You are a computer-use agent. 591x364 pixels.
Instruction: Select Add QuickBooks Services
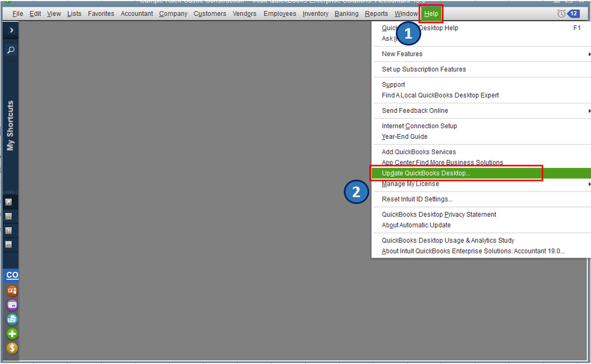(x=482, y=152)
